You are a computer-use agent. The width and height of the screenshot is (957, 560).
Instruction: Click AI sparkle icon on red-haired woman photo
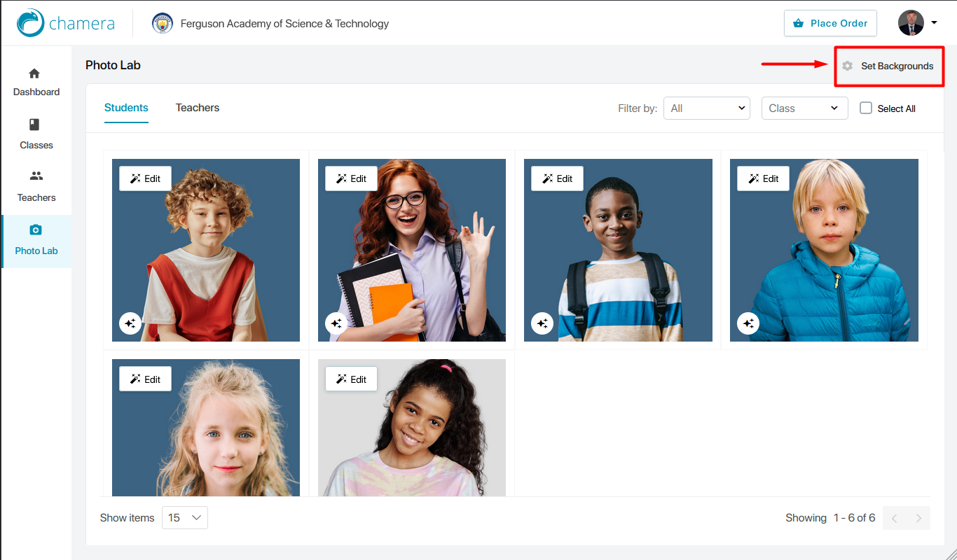tap(336, 323)
